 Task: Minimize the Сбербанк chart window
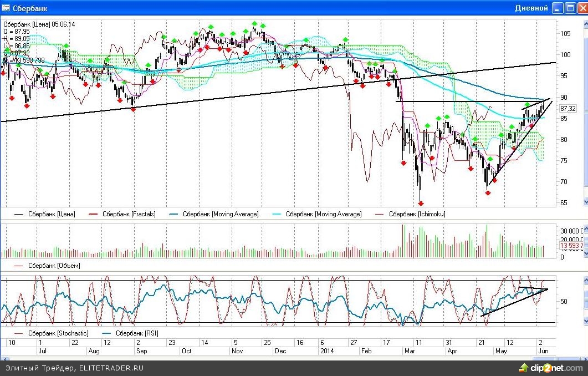[x=556, y=8]
